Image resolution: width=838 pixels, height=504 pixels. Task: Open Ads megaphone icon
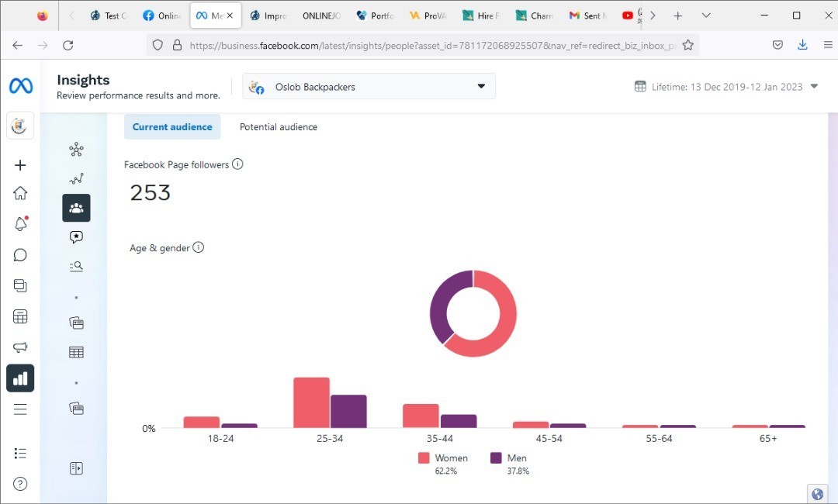point(19,347)
